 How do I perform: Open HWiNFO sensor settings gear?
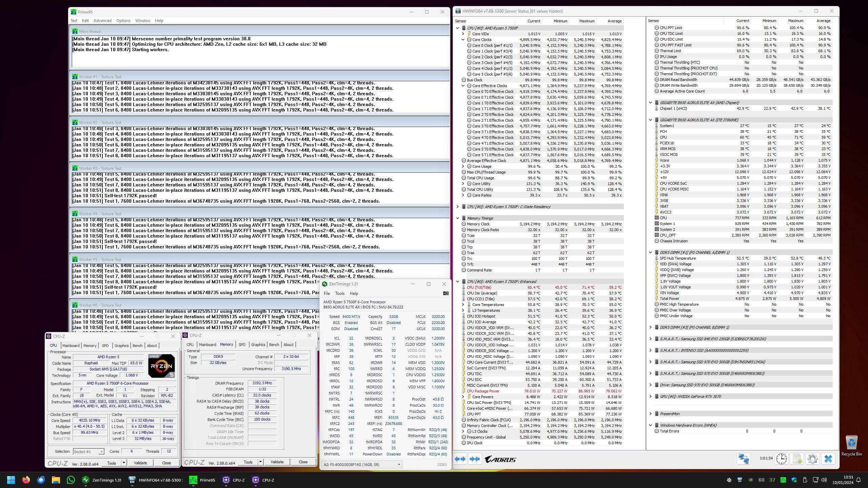tap(812, 459)
